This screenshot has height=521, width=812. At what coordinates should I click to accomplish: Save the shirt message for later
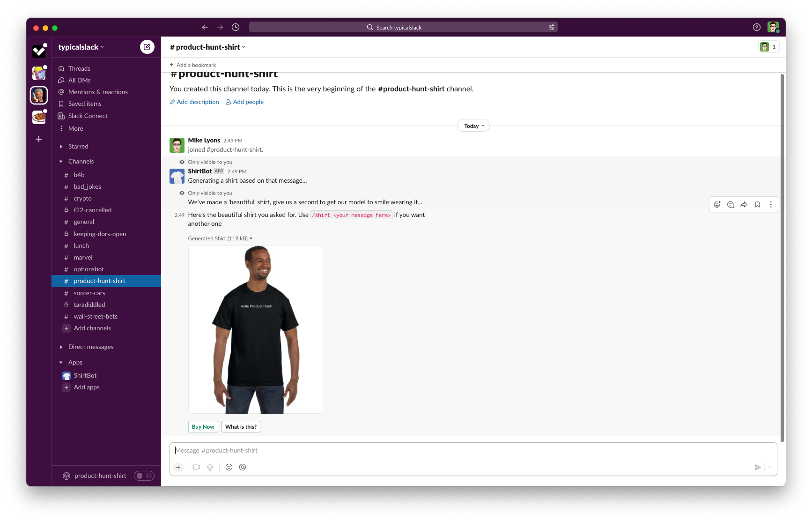(757, 204)
